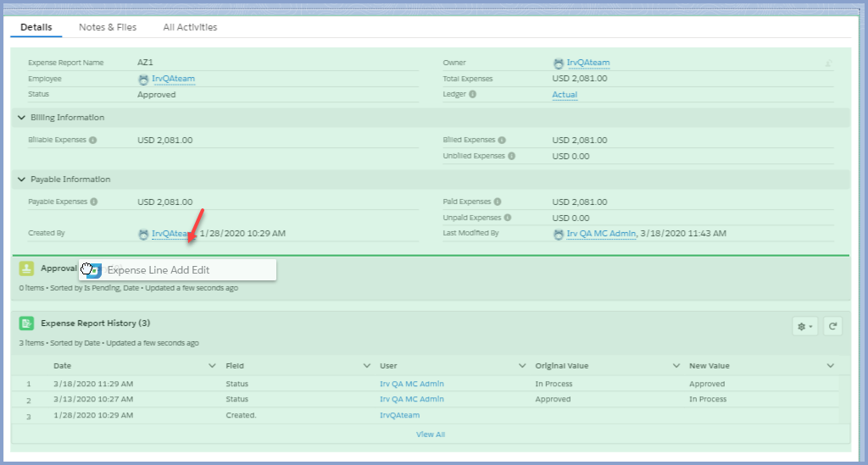
Task: Open the New Value column dropdown
Action: (831, 365)
